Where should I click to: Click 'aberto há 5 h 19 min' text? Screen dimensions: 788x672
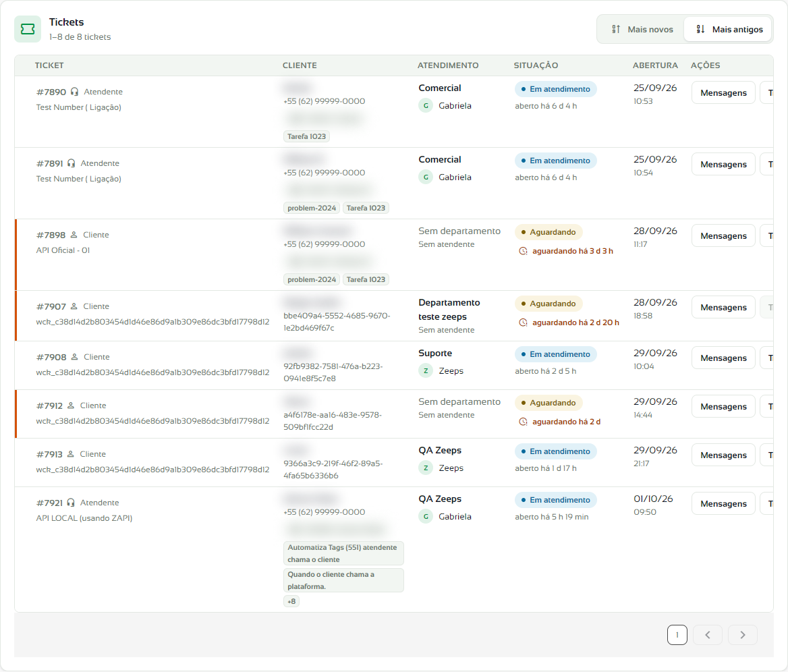(551, 517)
